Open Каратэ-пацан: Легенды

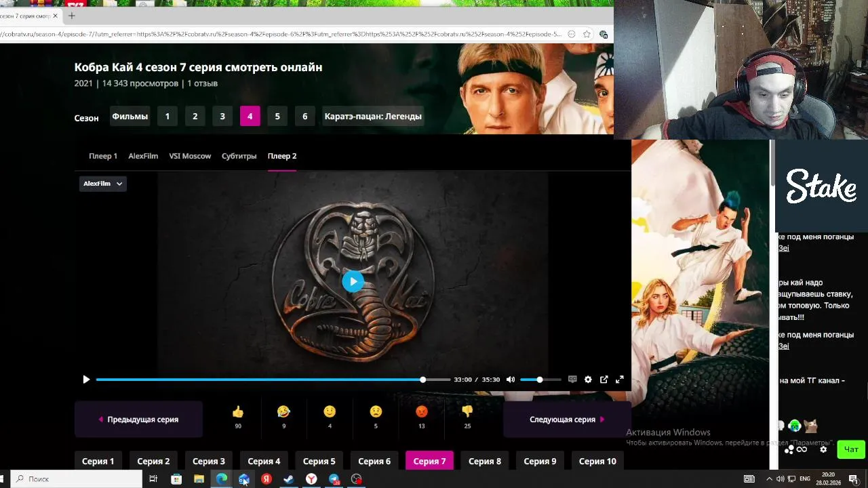(x=373, y=116)
